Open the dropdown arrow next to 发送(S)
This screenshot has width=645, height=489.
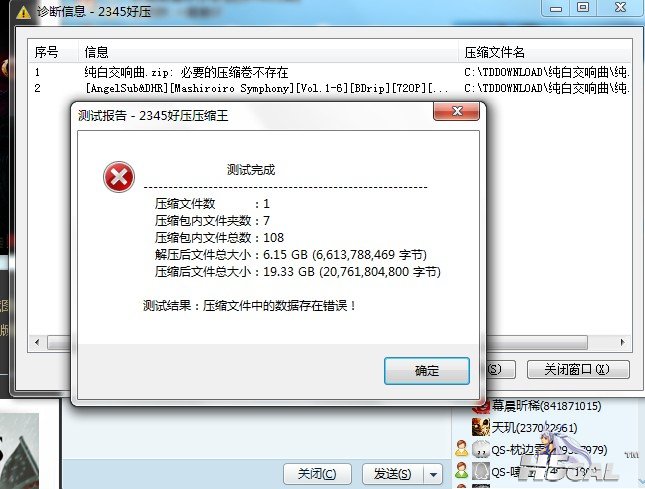(433, 474)
